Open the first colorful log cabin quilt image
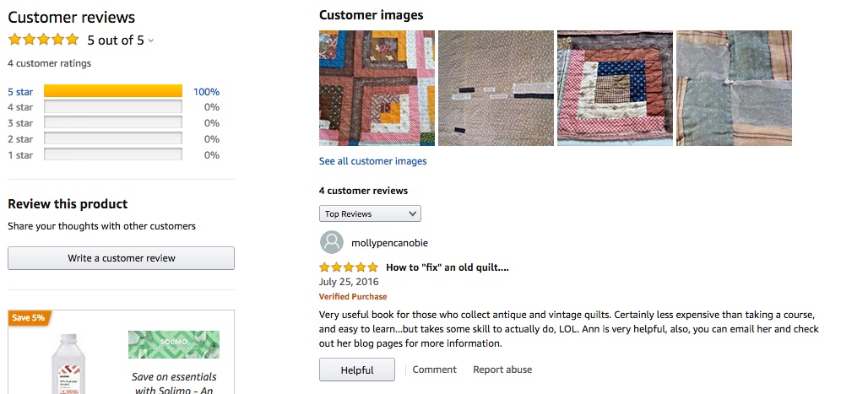The height and width of the screenshot is (394, 868). pyautogui.click(x=377, y=88)
